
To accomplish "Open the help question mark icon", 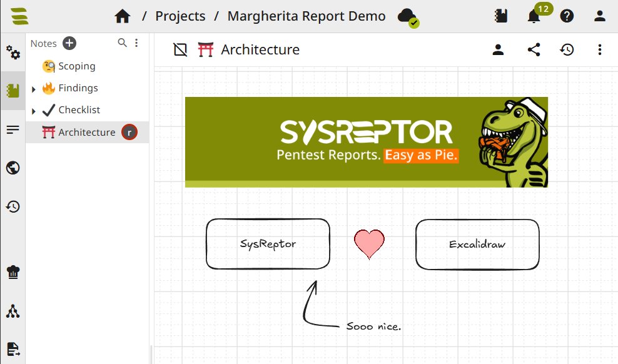I will click(x=567, y=16).
